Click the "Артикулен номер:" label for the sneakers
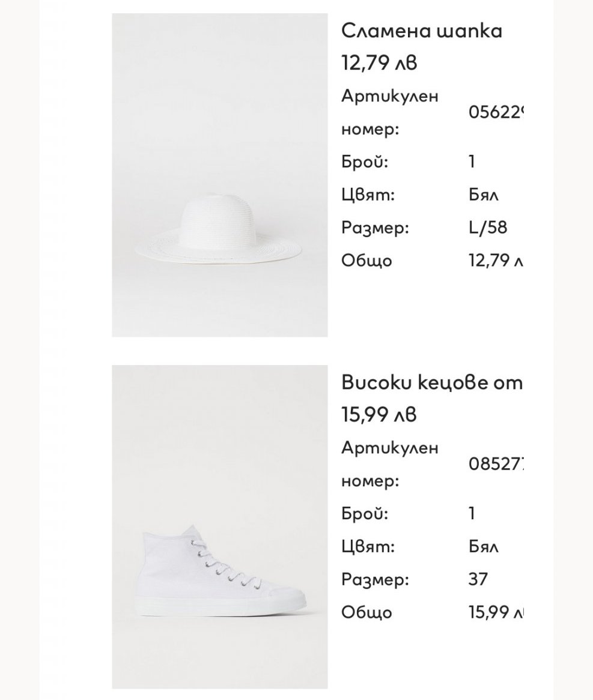The height and width of the screenshot is (700, 593). pos(389,464)
